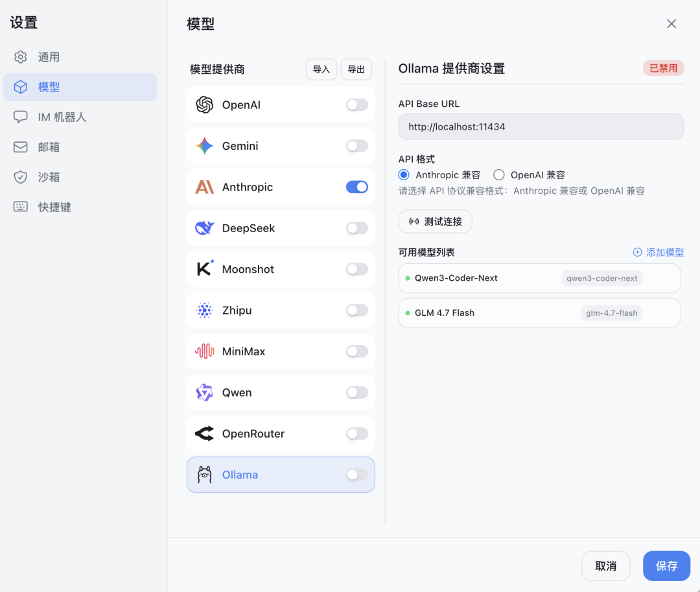The image size is (700, 592).
Task: Click the Gemini star logo
Action: (x=204, y=146)
